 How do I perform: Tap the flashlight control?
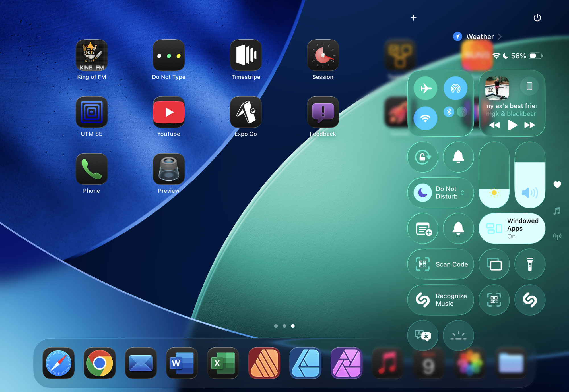tap(530, 264)
